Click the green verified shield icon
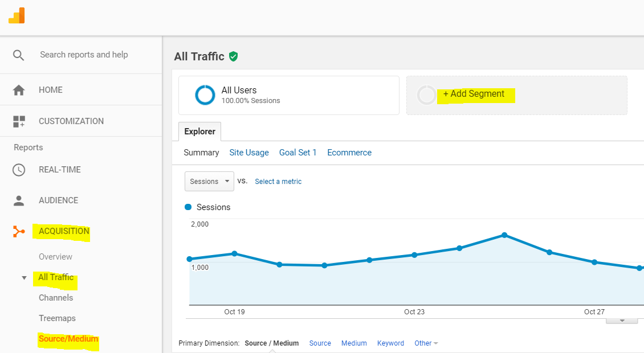The height and width of the screenshot is (353, 644). click(x=233, y=56)
